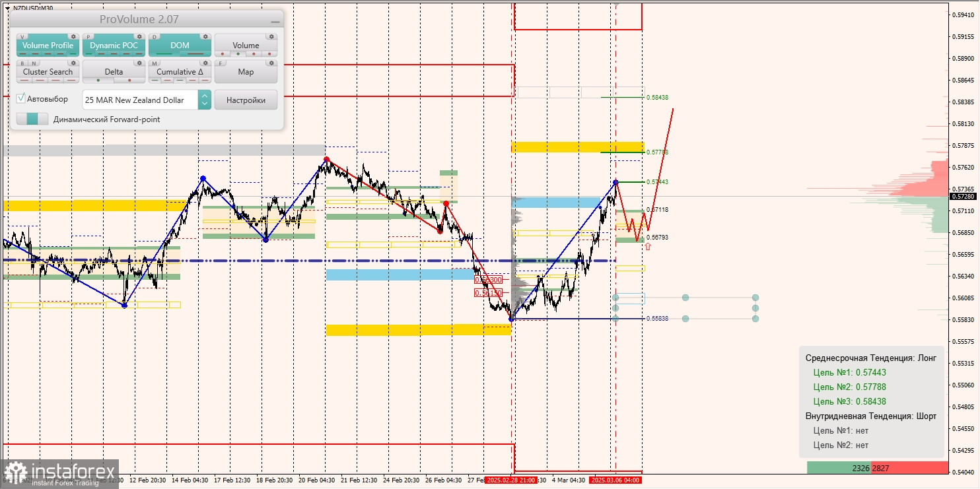980x489 pixels.
Task: Click the P hotkey tag on Dynamic POC
Action: (88, 37)
